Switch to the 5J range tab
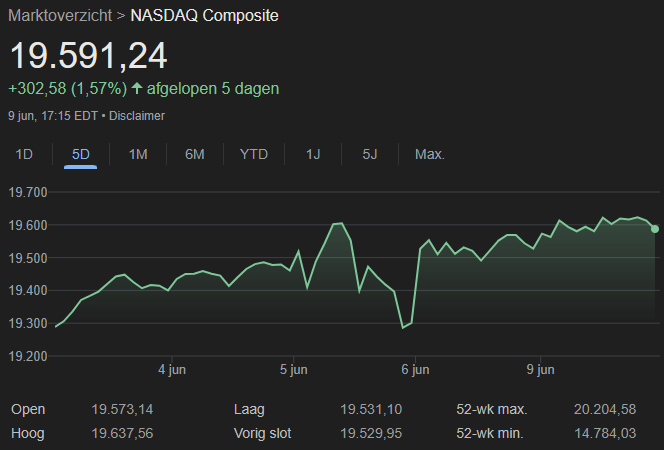664x450 pixels. tap(370, 154)
